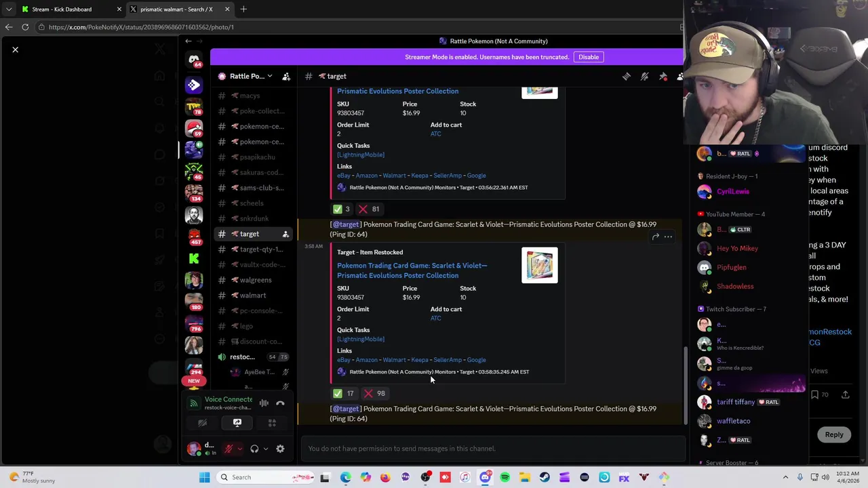Click invite members icon beside server name
This screenshot has width=868, height=488.
tap(286, 77)
